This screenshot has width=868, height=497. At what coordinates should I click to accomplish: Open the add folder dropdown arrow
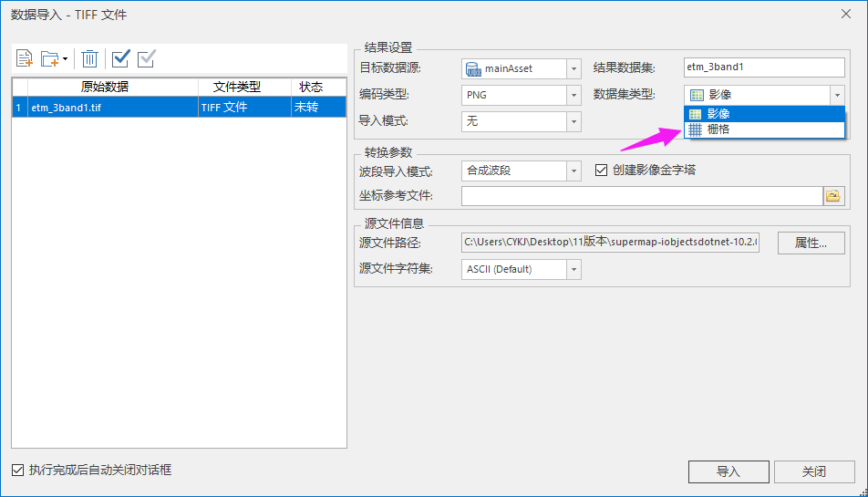(66, 58)
